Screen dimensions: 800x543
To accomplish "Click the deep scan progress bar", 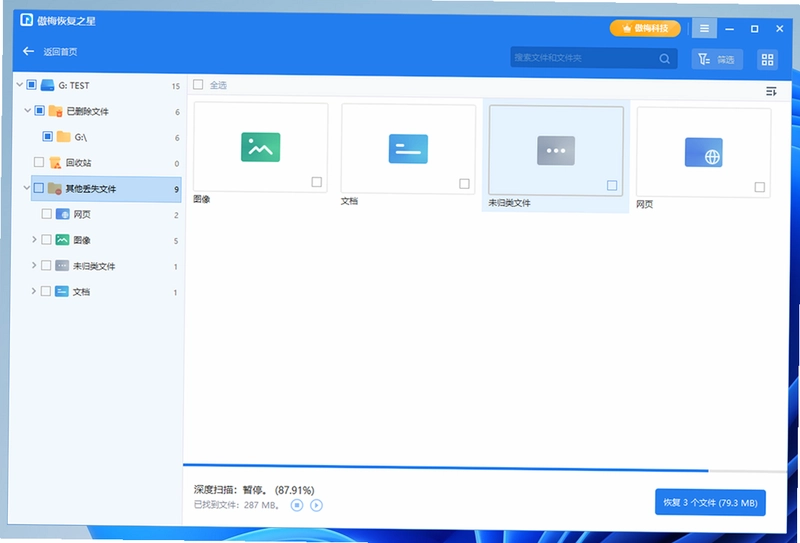I will pos(485,468).
